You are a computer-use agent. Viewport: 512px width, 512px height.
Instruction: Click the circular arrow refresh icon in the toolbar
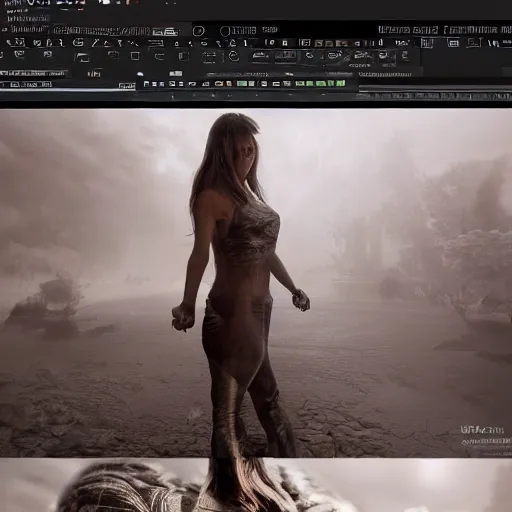pyautogui.click(x=234, y=56)
